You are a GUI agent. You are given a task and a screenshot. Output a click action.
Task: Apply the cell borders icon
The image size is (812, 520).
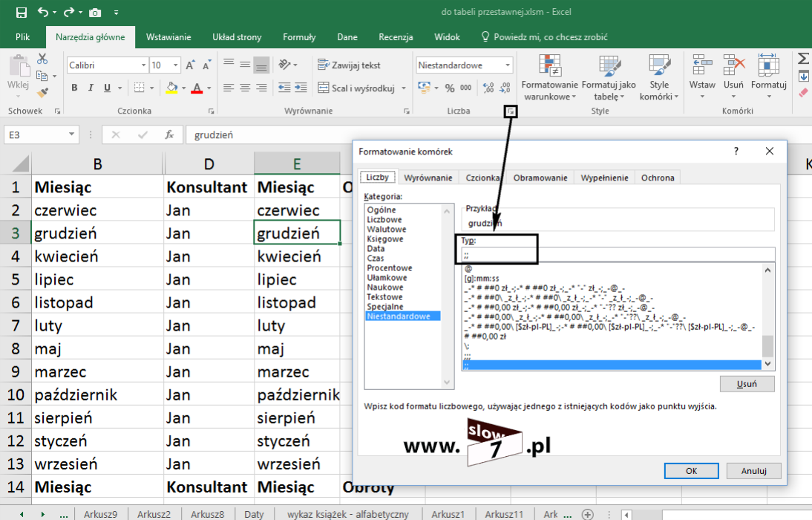coord(140,88)
